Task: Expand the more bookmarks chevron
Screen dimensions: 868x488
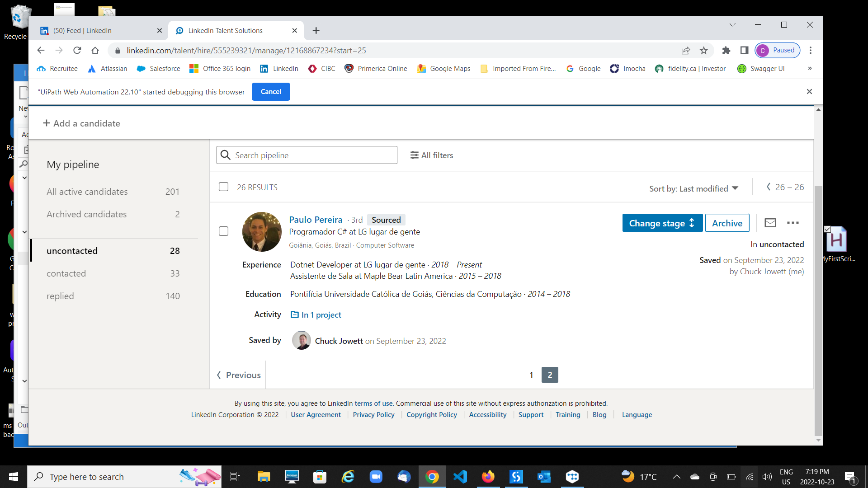Action: pyautogui.click(x=809, y=68)
